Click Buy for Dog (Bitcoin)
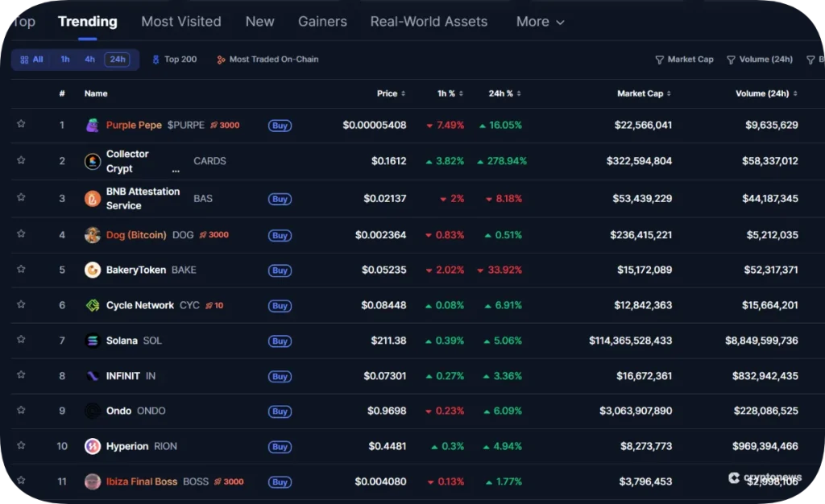This screenshot has height=504, width=825. click(280, 235)
